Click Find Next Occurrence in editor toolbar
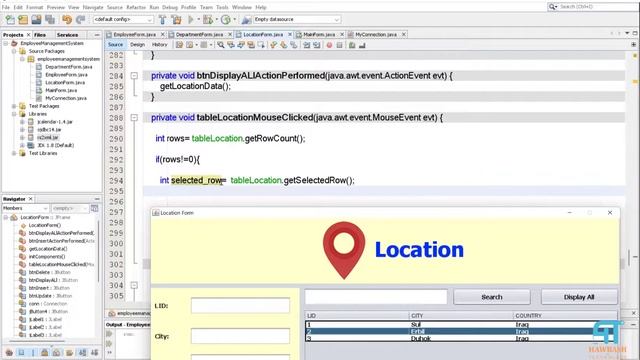The height and width of the screenshot is (360, 640). point(241,45)
